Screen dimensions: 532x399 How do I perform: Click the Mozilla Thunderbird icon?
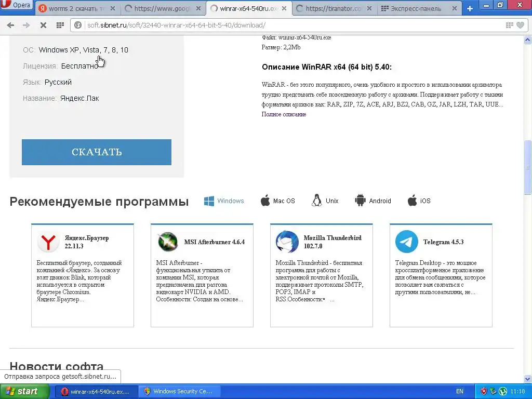[287, 242]
